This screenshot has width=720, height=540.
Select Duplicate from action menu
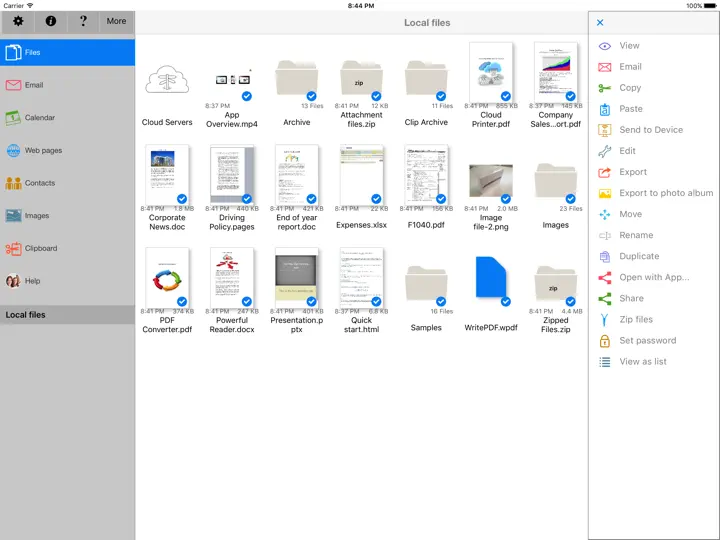pos(639,256)
